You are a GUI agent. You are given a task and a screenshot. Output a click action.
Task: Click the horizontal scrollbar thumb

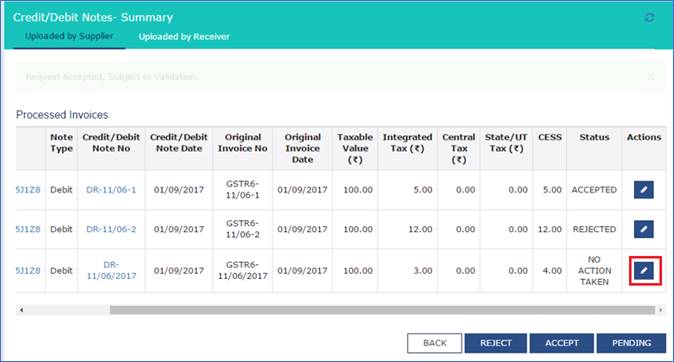pos(382,310)
